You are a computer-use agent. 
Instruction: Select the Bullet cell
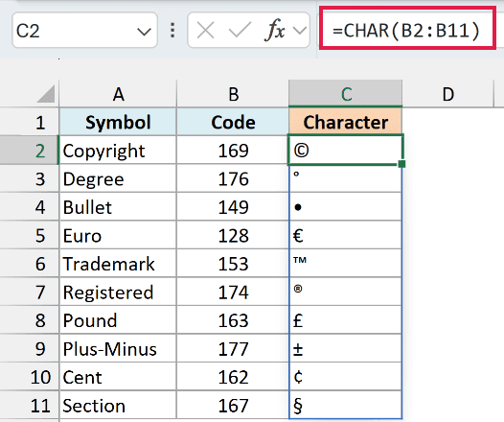118,207
